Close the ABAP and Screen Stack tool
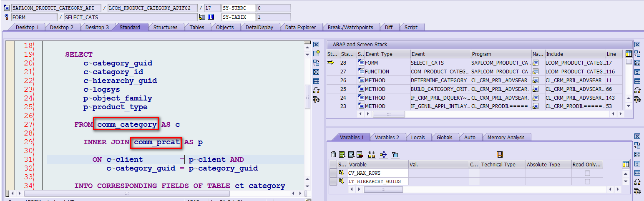The height and width of the screenshot is (201, 644). tap(637, 45)
